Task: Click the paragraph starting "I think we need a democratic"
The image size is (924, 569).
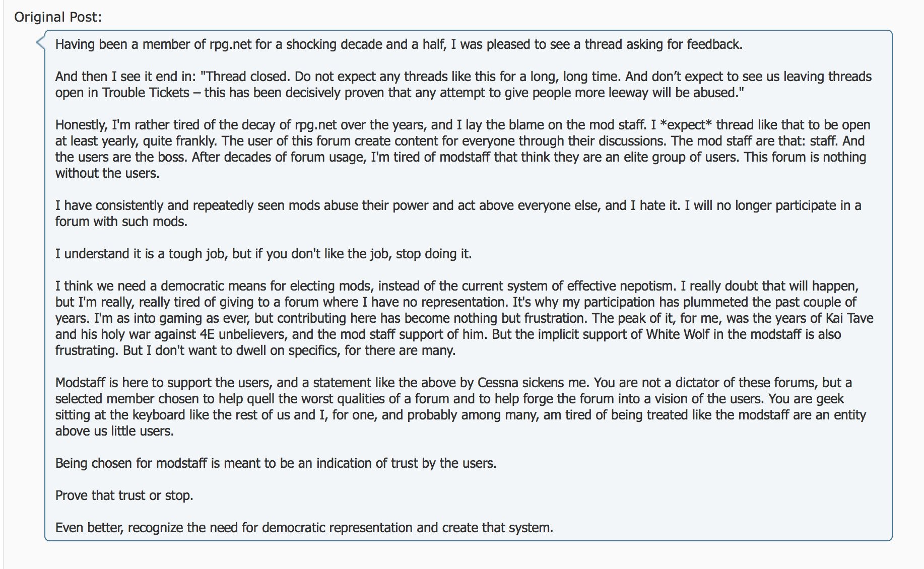Action: (464, 318)
